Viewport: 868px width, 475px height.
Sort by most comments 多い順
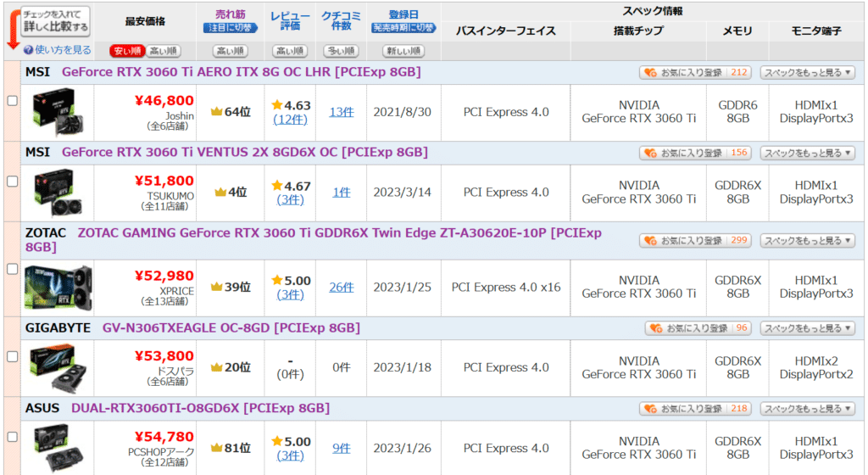coord(341,51)
